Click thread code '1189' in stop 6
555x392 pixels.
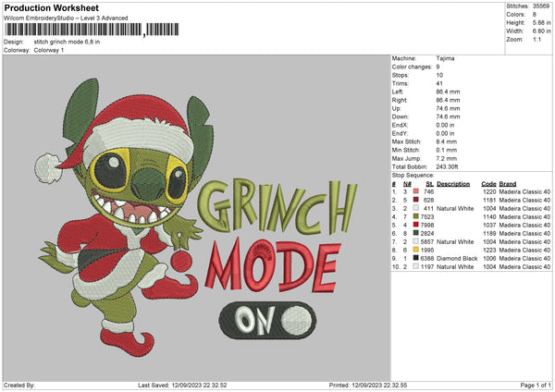tap(489, 233)
